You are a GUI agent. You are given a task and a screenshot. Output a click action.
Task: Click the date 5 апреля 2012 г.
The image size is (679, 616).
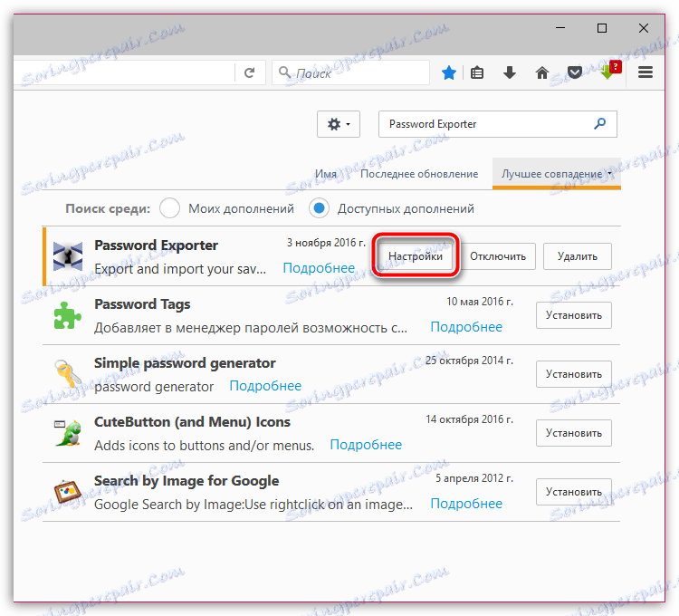[x=474, y=478]
